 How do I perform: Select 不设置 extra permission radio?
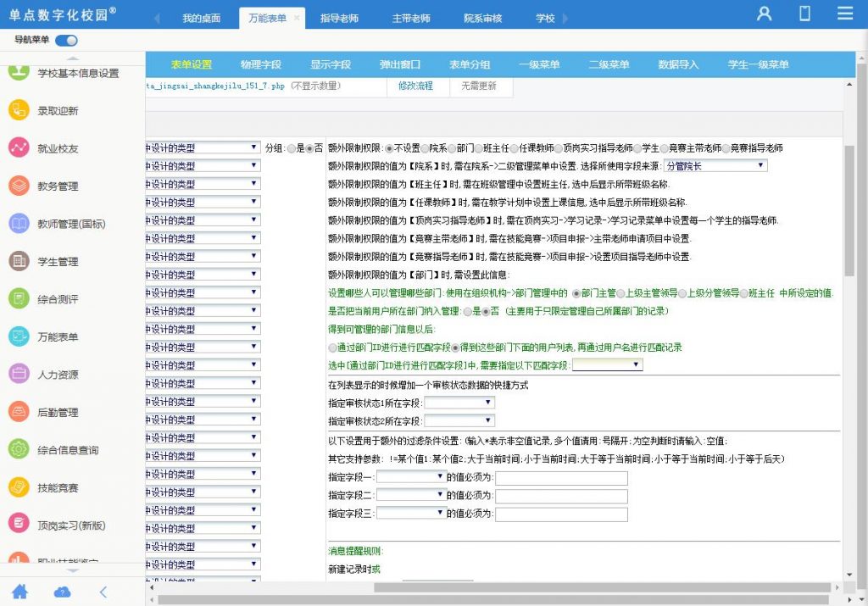point(389,148)
